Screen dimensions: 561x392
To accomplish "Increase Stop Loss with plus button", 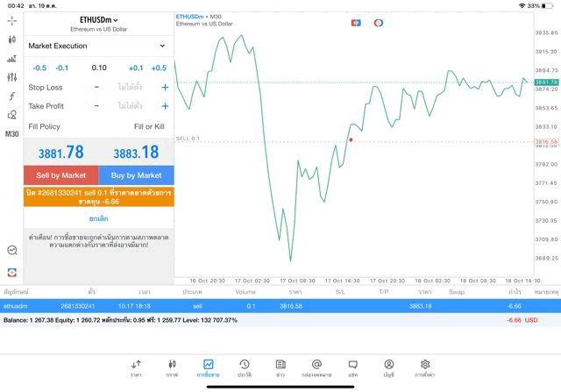I will pos(165,88).
